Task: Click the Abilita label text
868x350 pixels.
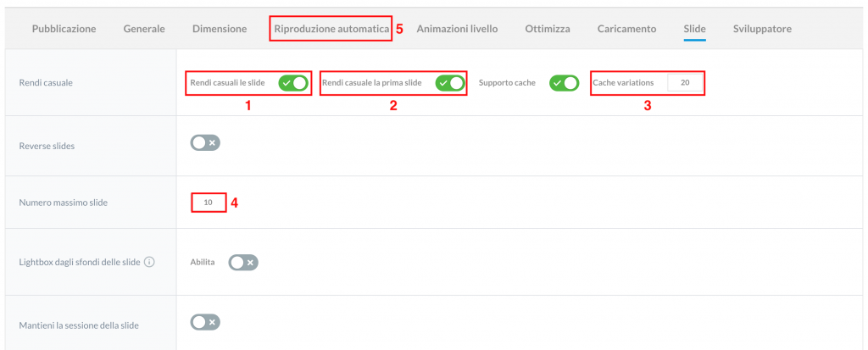Action: pyautogui.click(x=203, y=262)
